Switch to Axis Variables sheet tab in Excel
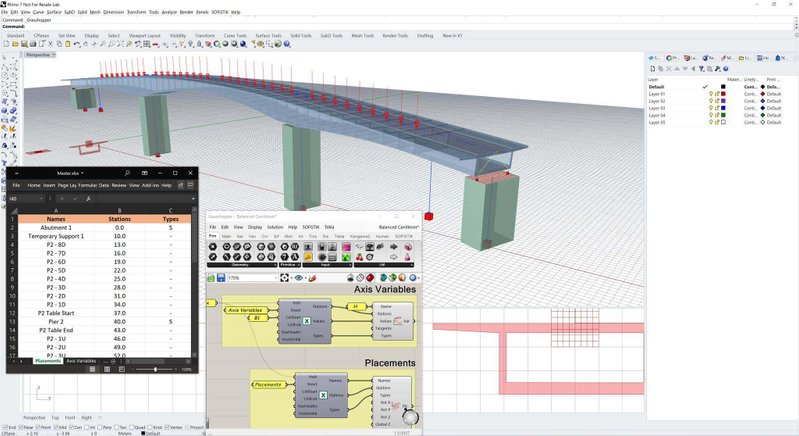The image size is (799, 436). pyautogui.click(x=81, y=360)
